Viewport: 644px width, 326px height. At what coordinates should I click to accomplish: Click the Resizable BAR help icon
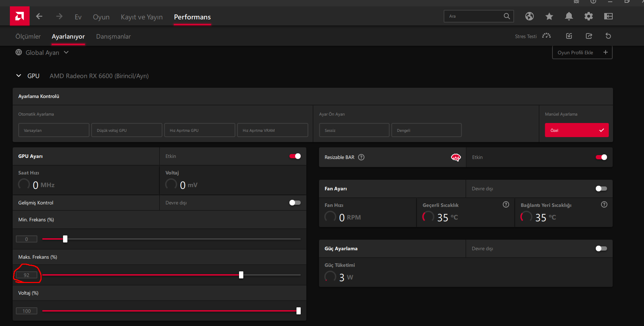click(361, 157)
